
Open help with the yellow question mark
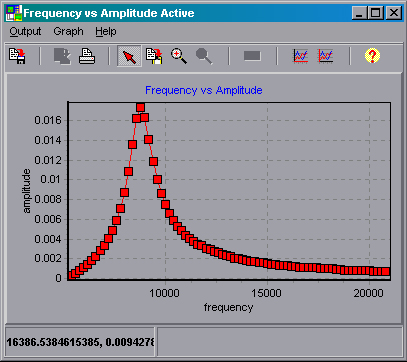coord(372,56)
